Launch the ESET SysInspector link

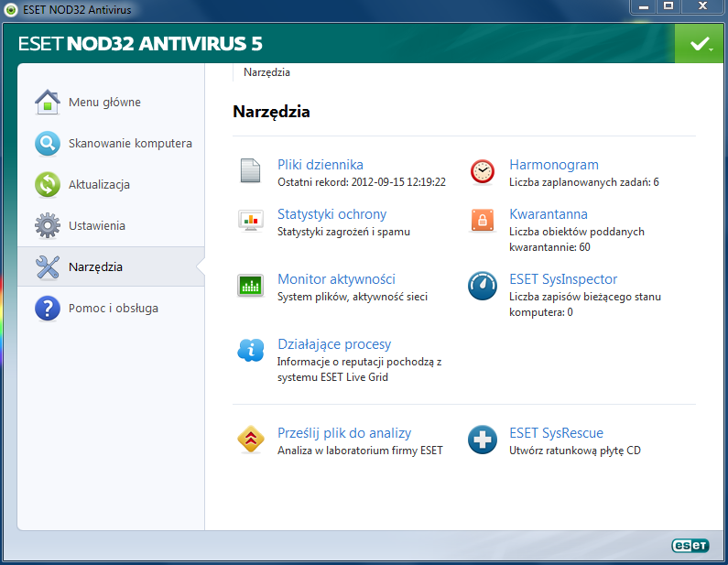pos(563,279)
